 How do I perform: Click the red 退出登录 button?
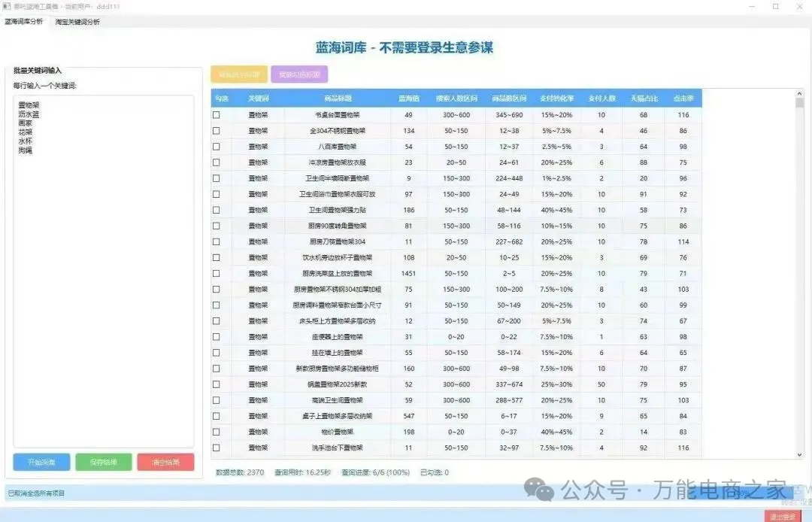point(783,516)
